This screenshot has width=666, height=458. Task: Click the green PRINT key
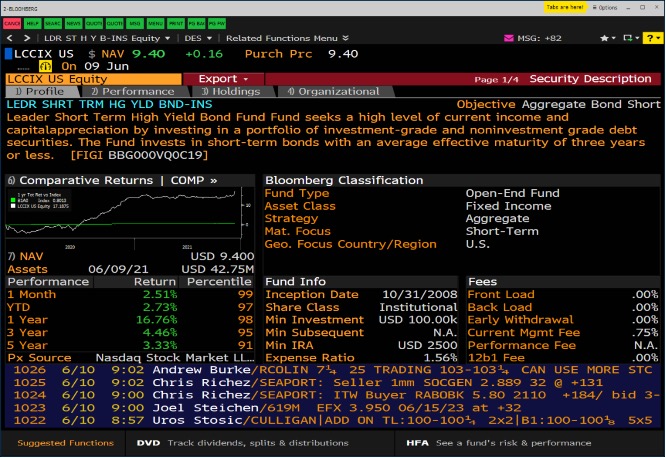(176, 23)
